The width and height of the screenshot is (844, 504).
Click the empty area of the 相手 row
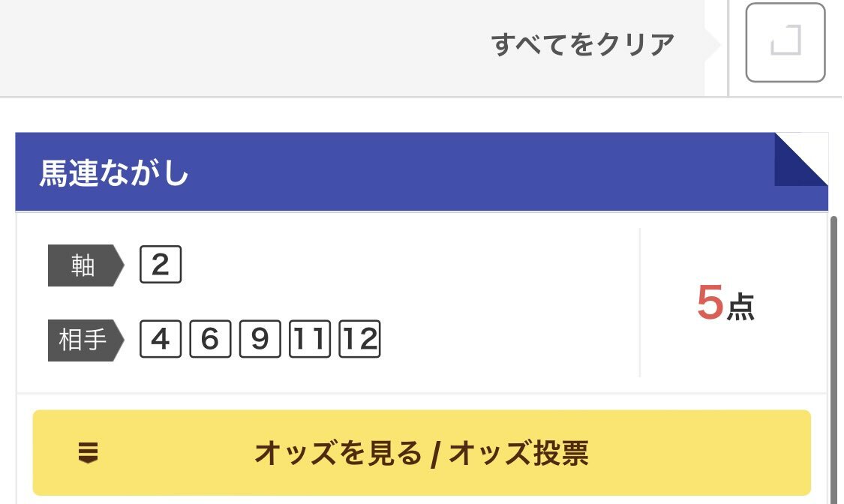point(509,339)
